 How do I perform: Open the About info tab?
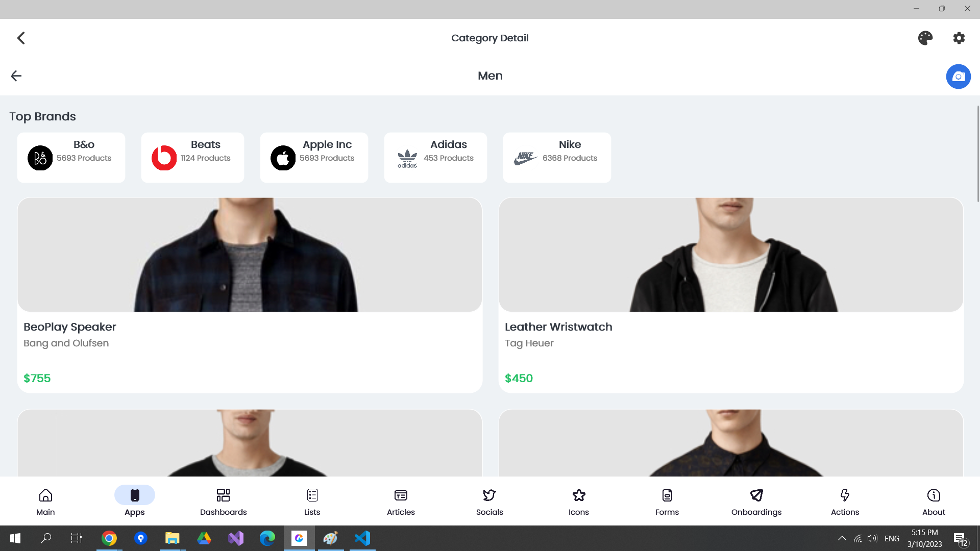(933, 502)
